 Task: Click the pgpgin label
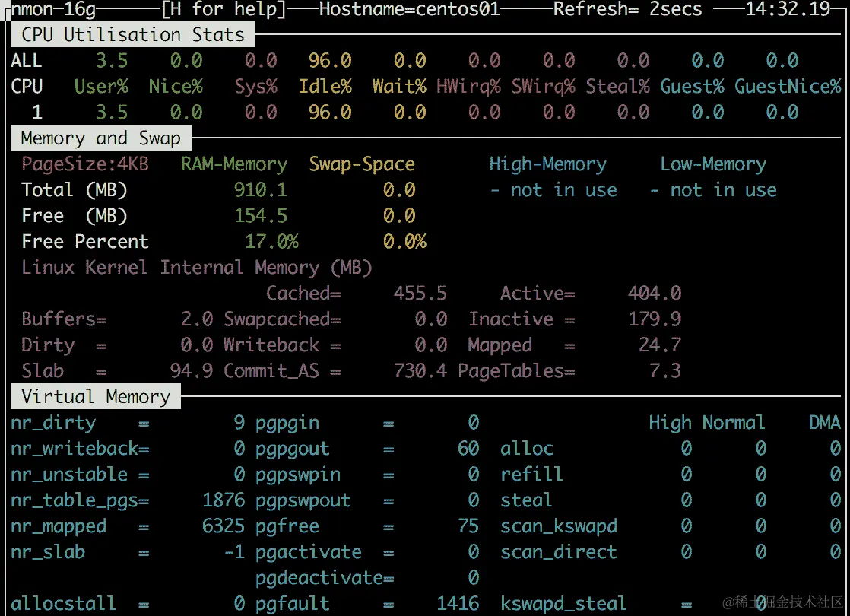pos(287,422)
